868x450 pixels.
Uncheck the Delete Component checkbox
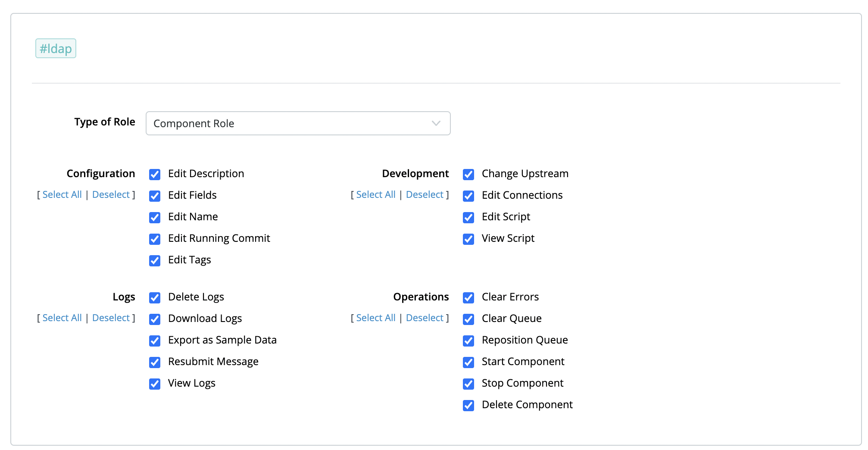(x=468, y=406)
